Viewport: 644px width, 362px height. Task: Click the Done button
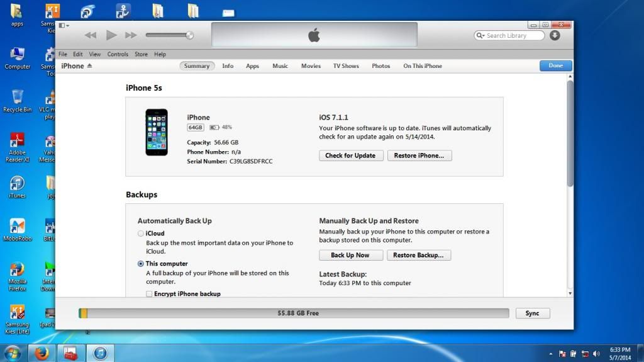pyautogui.click(x=555, y=66)
